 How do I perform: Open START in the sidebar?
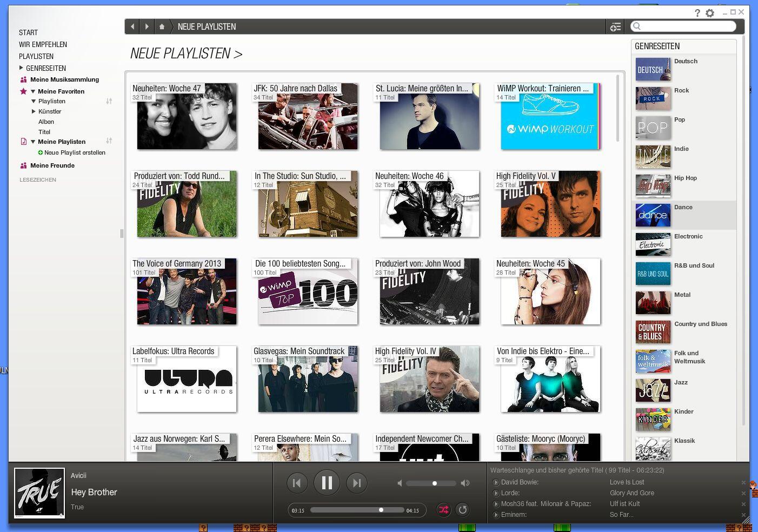28,32
